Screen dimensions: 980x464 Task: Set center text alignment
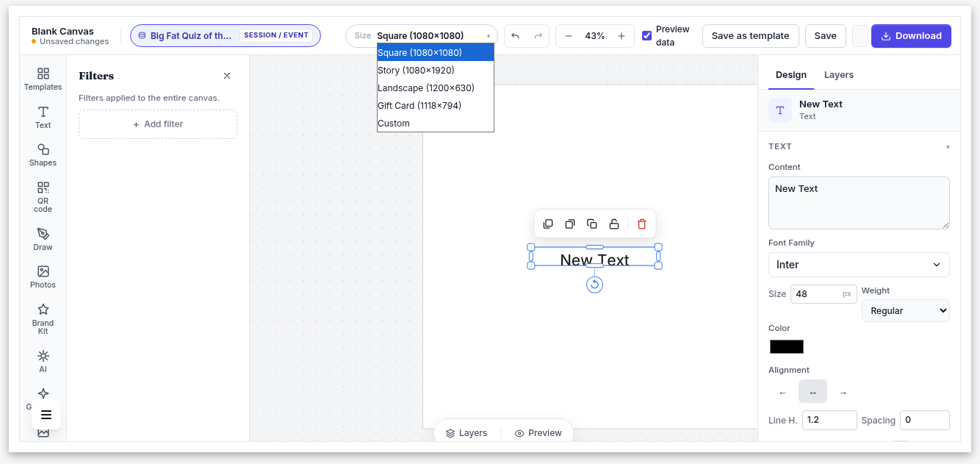[813, 392]
